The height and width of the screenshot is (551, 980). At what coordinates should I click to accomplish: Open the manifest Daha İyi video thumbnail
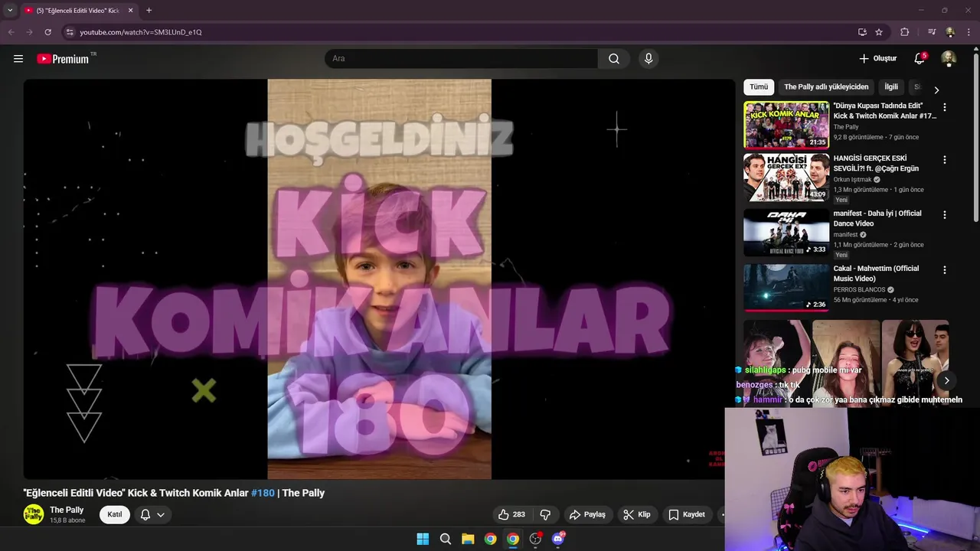click(x=786, y=233)
